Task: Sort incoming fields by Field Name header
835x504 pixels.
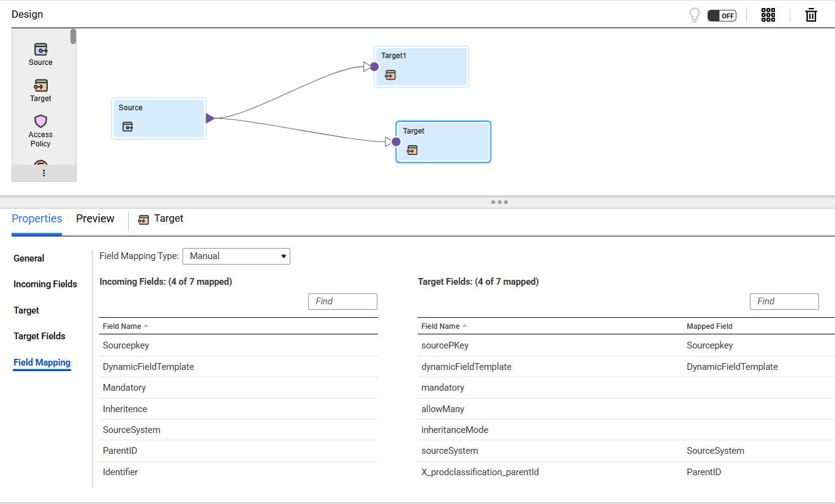Action: (122, 326)
